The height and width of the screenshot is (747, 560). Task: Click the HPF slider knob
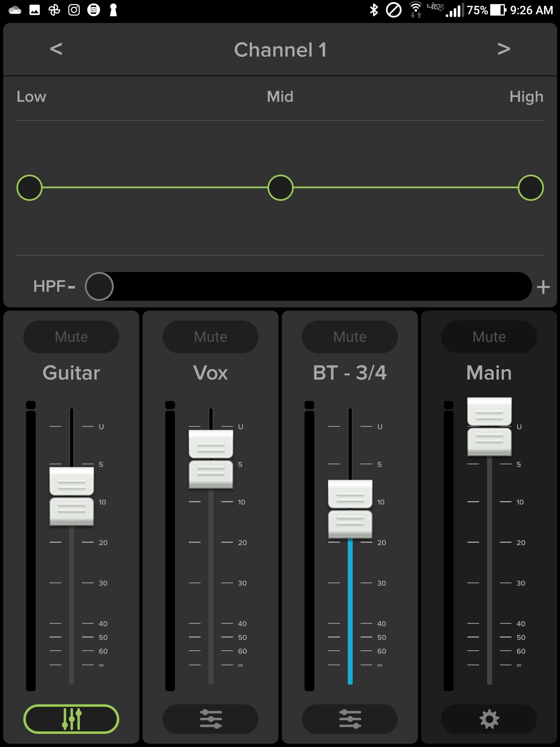[99, 286]
